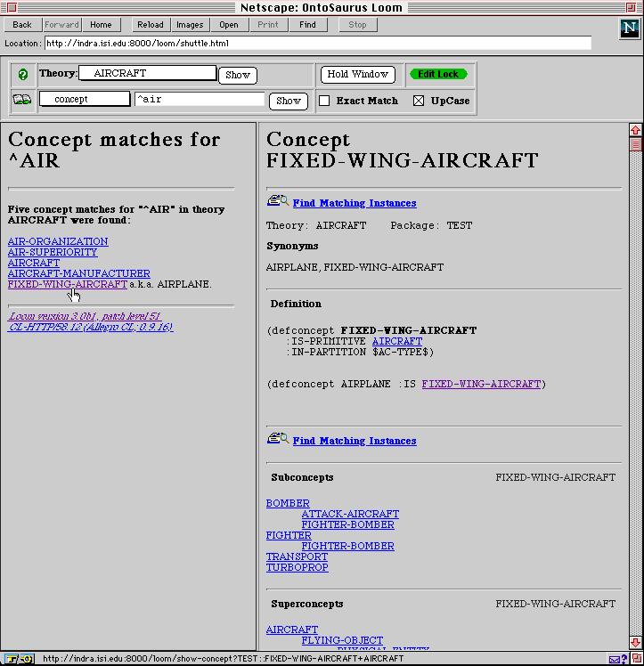
Task: Toggle the Exact Match checkbox
Action: click(324, 101)
